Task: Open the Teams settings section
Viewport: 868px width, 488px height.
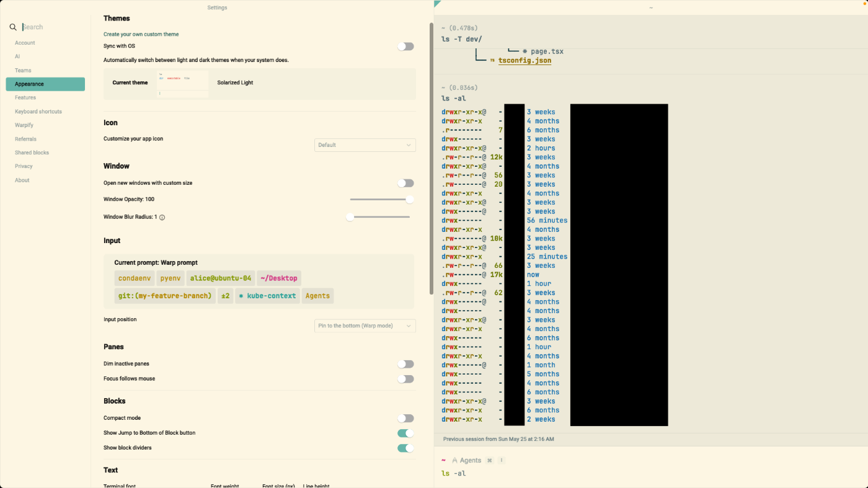Action: [x=23, y=71]
